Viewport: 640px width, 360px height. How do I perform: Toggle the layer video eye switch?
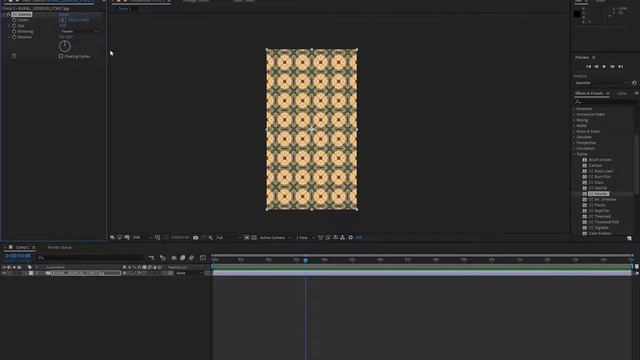click(4, 273)
